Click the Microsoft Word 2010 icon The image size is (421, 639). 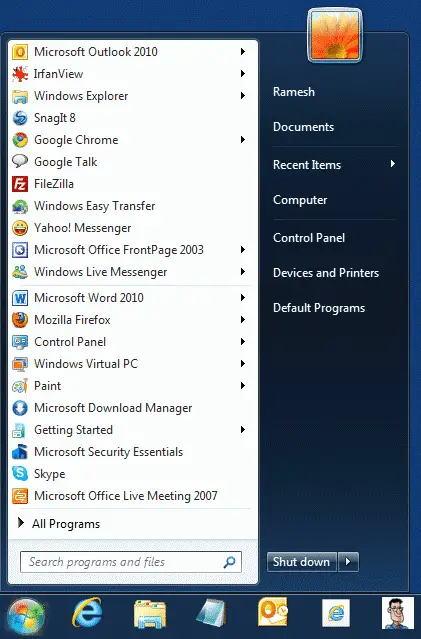tap(20, 298)
